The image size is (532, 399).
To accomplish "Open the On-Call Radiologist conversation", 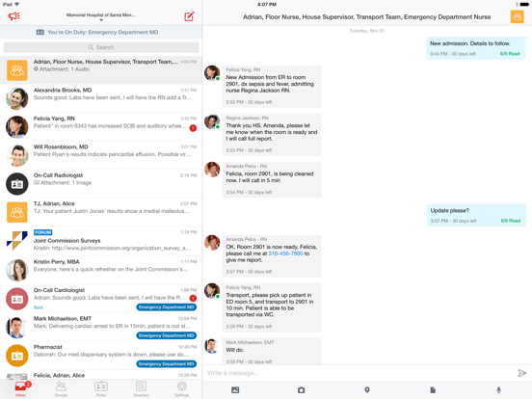I will pyautogui.click(x=101, y=183).
